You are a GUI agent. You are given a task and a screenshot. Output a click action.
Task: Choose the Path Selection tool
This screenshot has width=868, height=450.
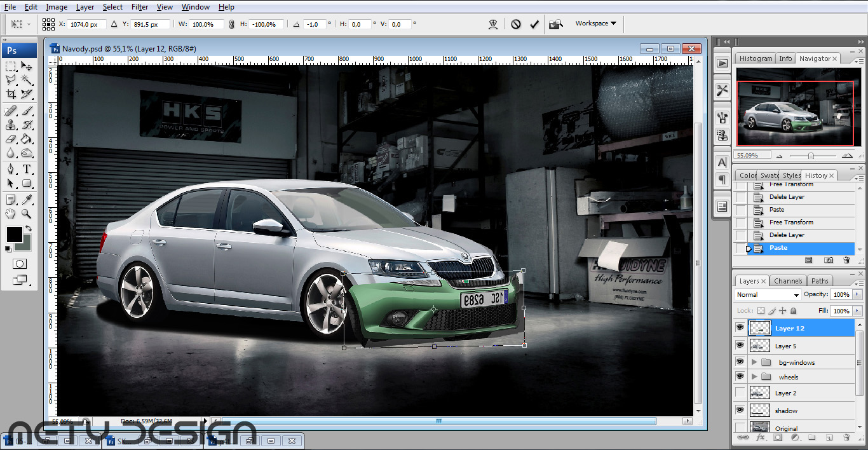point(11,184)
